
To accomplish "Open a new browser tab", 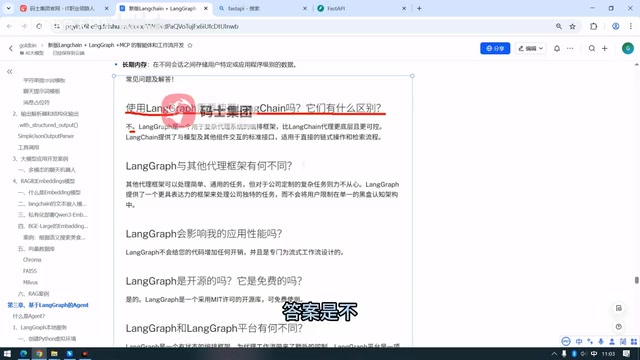I will click(x=419, y=8).
